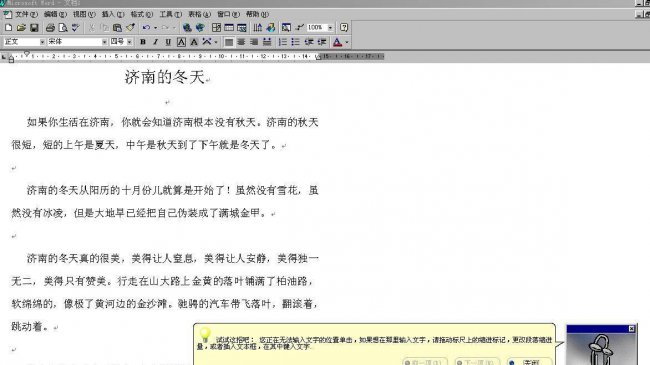Screen dimensions: 650x365
Task: Open Office Assistant help question mark
Action: tap(344, 28)
